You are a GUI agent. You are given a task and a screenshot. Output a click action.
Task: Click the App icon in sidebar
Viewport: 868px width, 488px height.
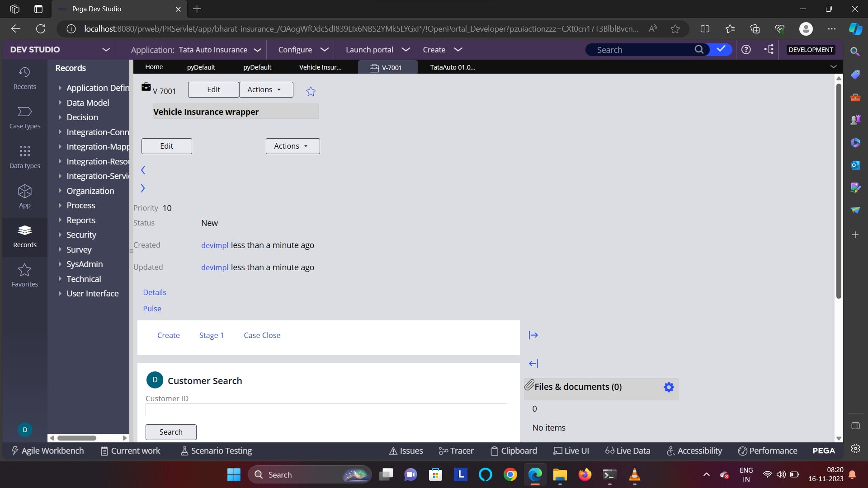[x=24, y=196]
